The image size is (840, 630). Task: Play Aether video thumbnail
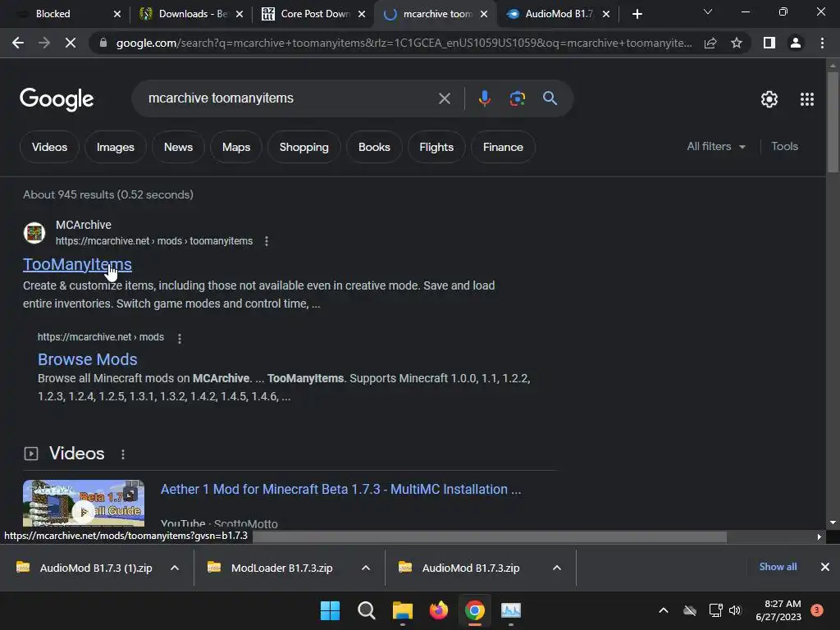tap(84, 504)
